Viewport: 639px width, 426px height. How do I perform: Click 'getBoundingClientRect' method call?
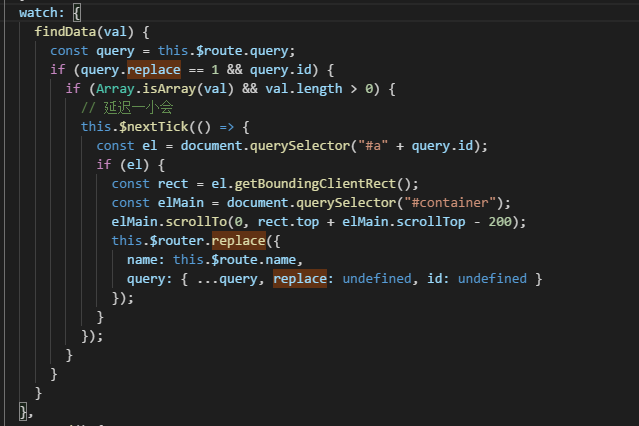315,184
